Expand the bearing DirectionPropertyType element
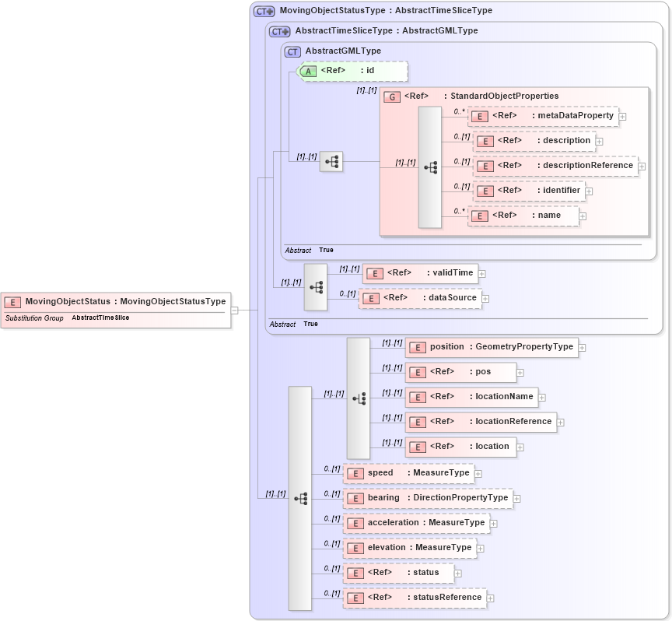Screen dimensions: 672x621 coord(517,499)
